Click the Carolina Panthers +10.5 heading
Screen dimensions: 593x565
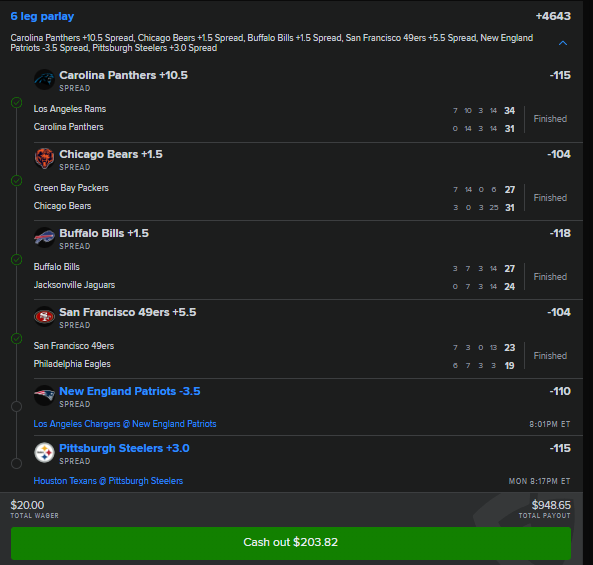[x=123, y=75]
